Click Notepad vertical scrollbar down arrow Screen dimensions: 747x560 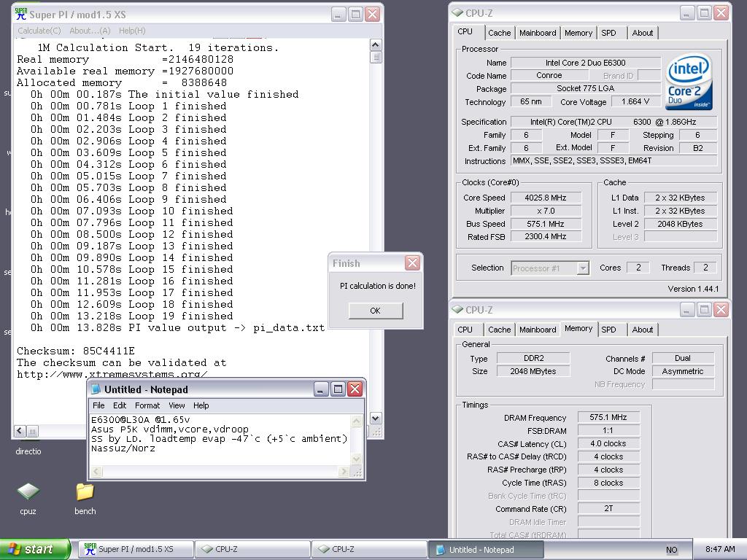click(356, 459)
